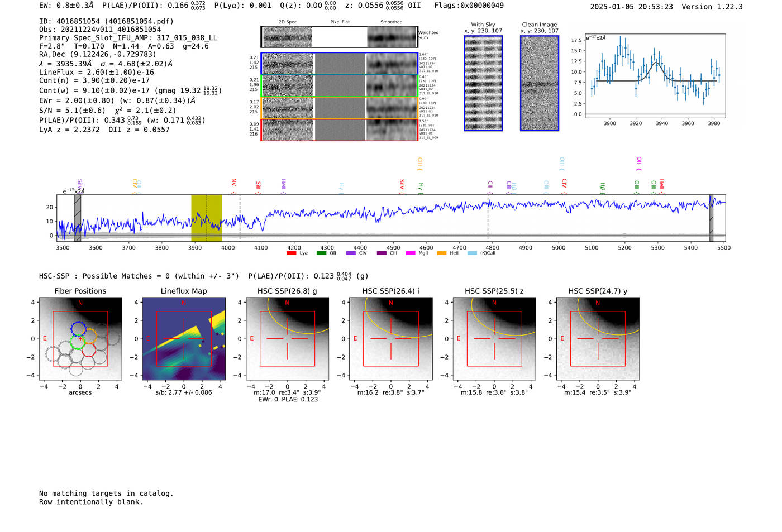Select the blue-bordered 2D spectrum row
Viewport: 782px width, 532px height.
[339, 64]
